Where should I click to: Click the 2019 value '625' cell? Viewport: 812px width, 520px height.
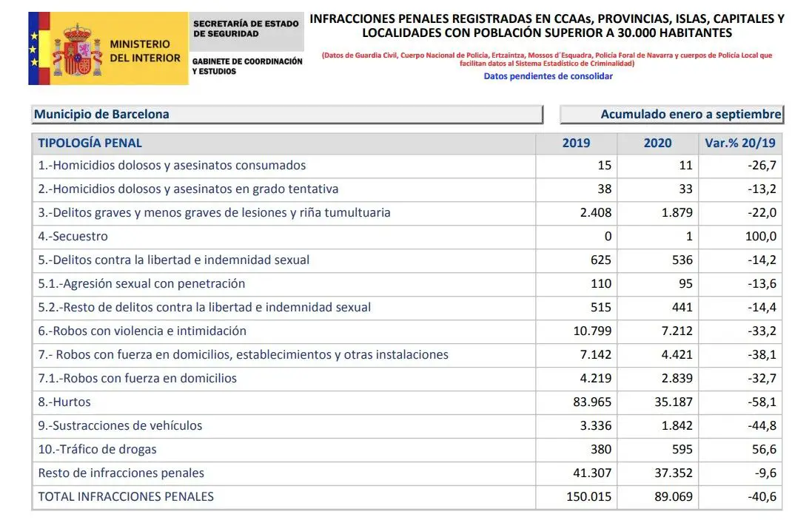[577, 260]
